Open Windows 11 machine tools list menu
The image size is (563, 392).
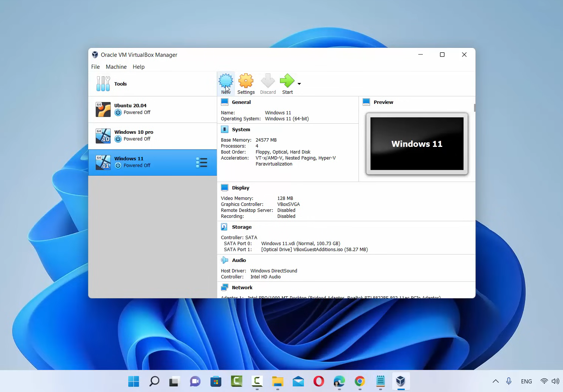pyautogui.click(x=201, y=163)
